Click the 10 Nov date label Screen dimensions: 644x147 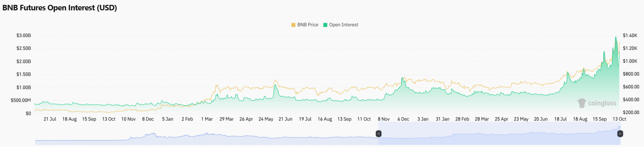(x=128, y=119)
